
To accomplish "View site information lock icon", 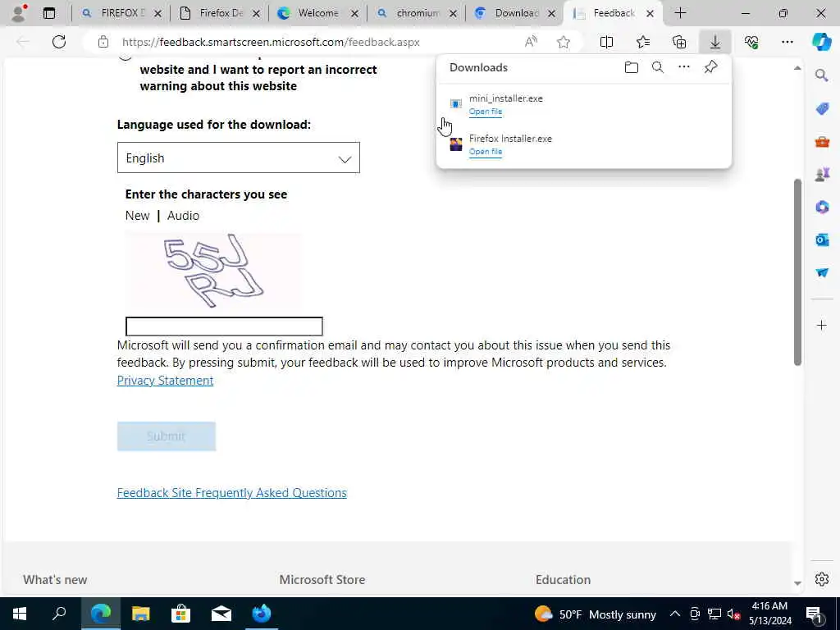I will click(103, 42).
